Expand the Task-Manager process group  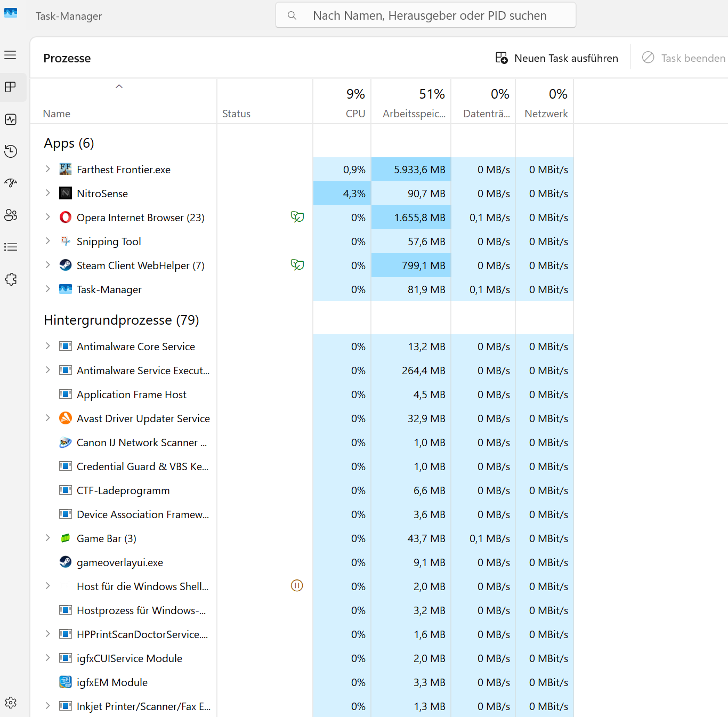point(48,289)
